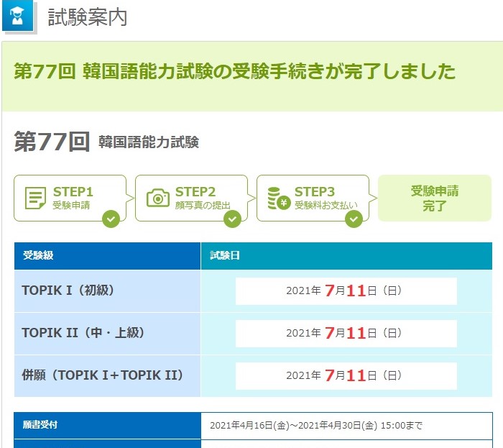Click the 2021年4月16日～4月30日 application period text
Viewport: 503px width, 448px height.
click(x=316, y=426)
